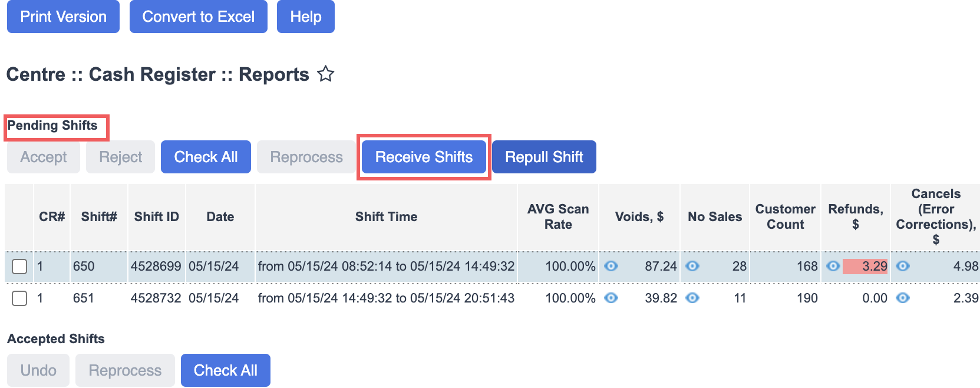Click the No Sales value 28
The width and height of the screenshot is (980, 388).
[740, 266]
